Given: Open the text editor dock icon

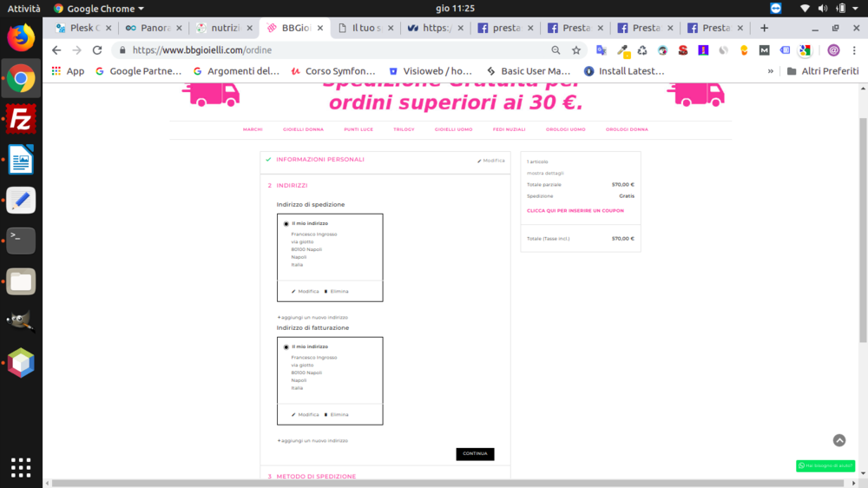Looking at the screenshot, I should pyautogui.click(x=21, y=201).
